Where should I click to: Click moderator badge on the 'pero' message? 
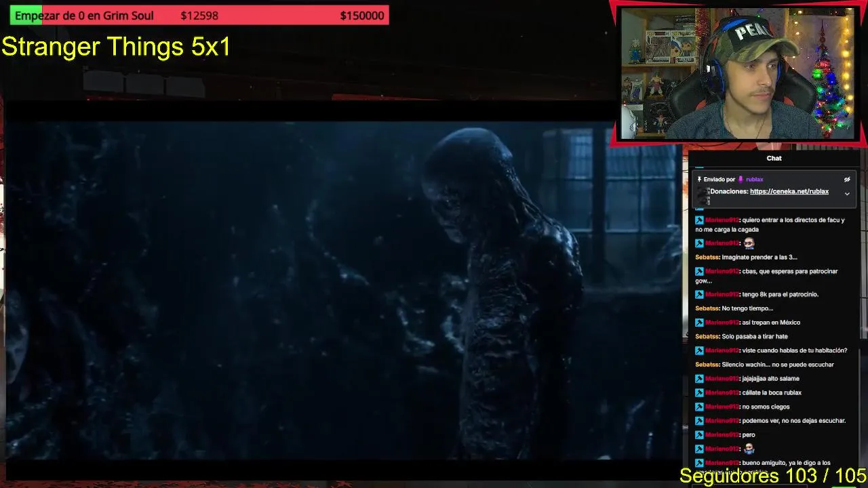click(x=699, y=435)
